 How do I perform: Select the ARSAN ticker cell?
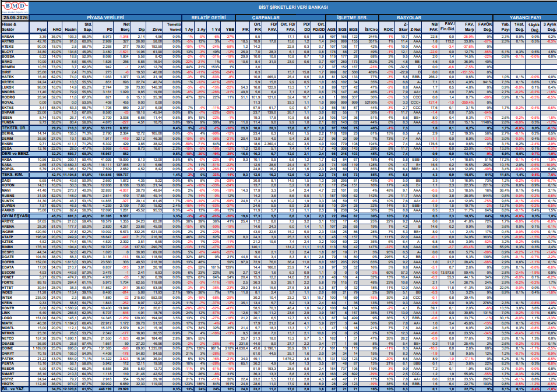pyautogui.click(x=15, y=37)
